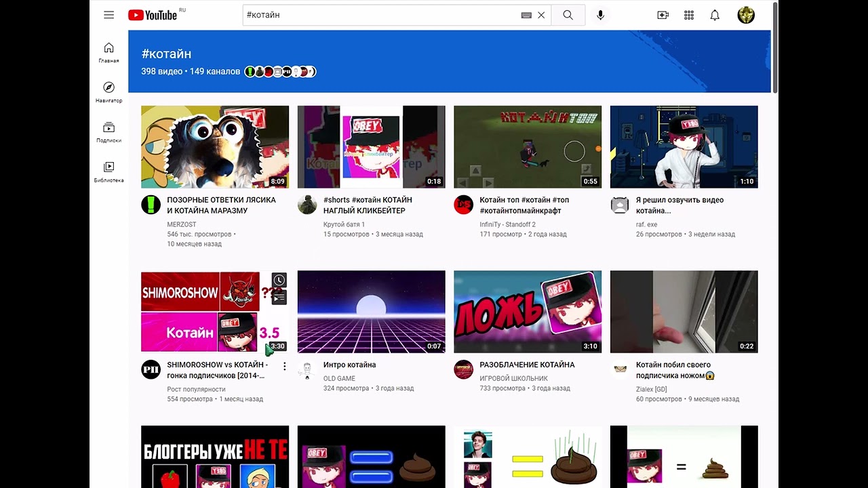Open raf. exe channel avatar
Viewport: 868px width, 488px height.
point(620,205)
